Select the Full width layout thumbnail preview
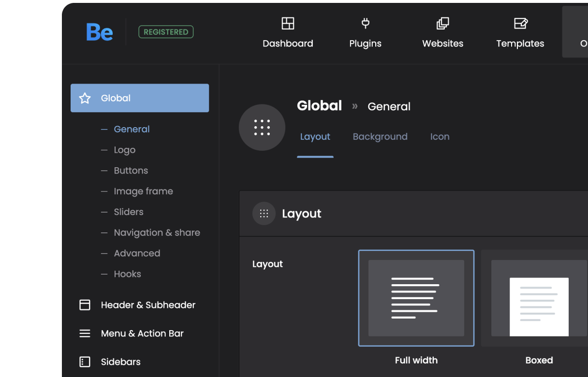Screen dimensions: 588x377 pos(416,298)
